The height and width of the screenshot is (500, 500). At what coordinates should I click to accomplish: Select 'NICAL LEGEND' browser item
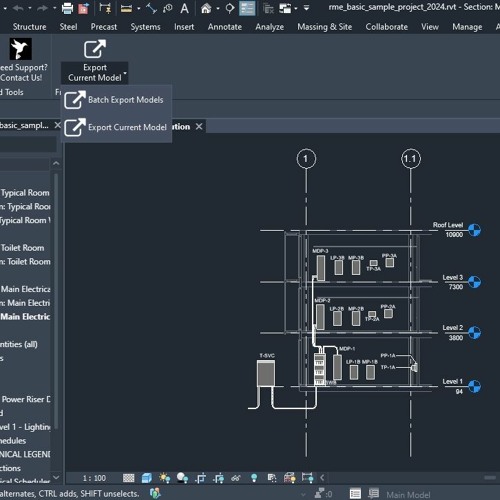click(x=25, y=454)
